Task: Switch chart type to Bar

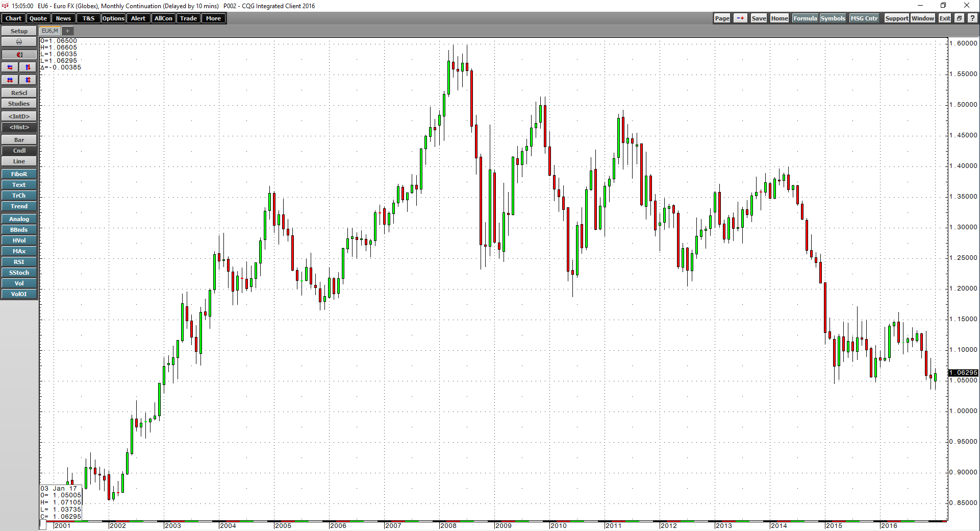Action: click(x=19, y=140)
